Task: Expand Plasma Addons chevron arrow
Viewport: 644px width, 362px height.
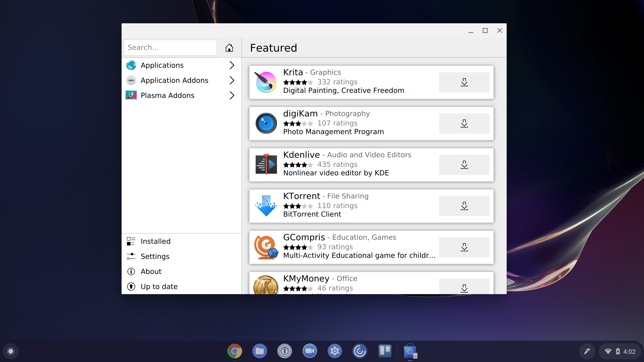Action: click(x=232, y=95)
